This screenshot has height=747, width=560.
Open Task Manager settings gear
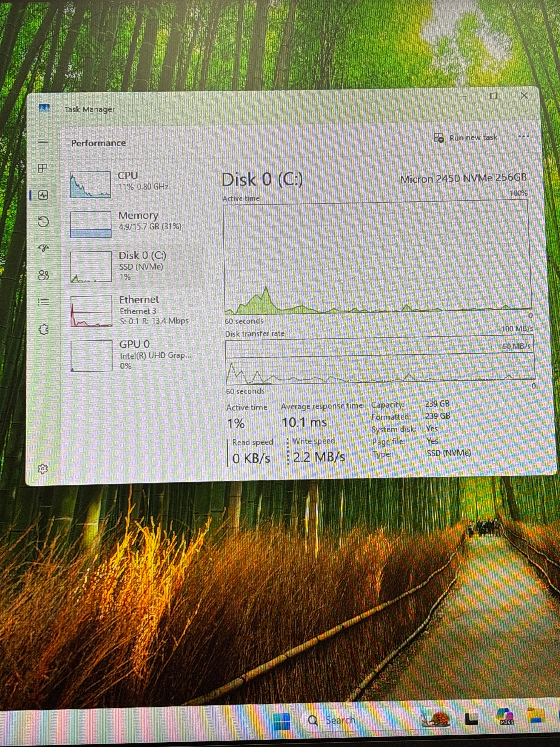[43, 469]
